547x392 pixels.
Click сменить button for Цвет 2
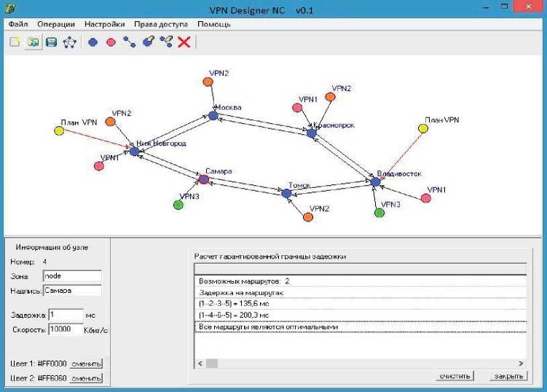pos(86,378)
